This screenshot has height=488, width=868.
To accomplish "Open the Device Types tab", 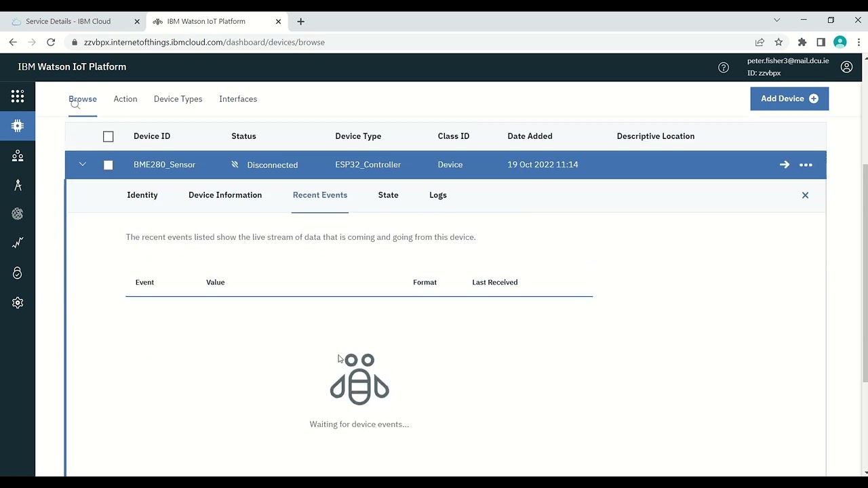I will coord(178,99).
